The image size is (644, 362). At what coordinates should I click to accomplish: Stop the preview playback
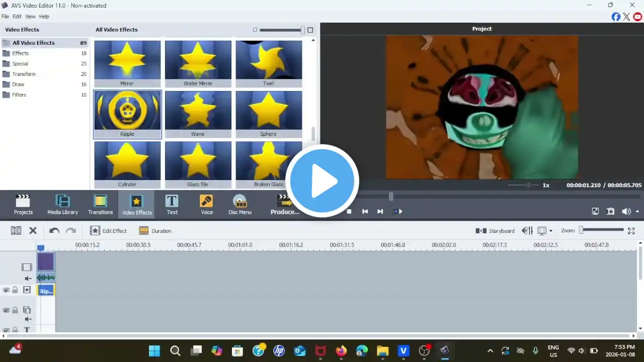[x=349, y=212]
